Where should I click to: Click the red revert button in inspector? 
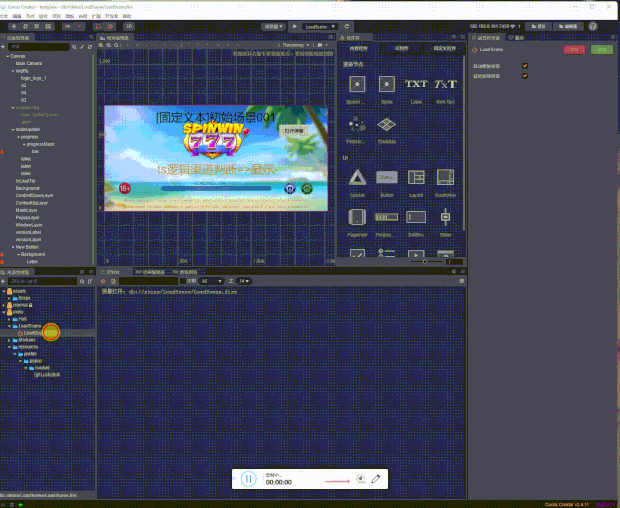[574, 50]
